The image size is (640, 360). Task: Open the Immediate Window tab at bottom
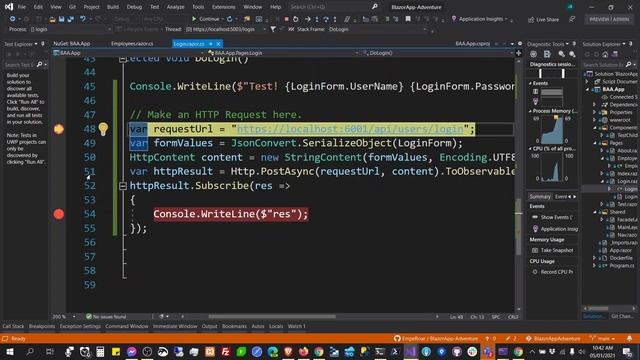(175, 326)
